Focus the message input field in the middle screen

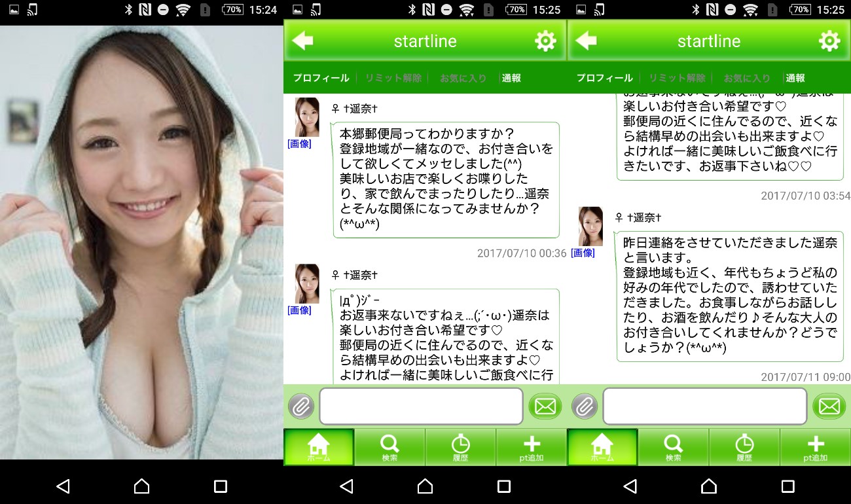[421, 406]
